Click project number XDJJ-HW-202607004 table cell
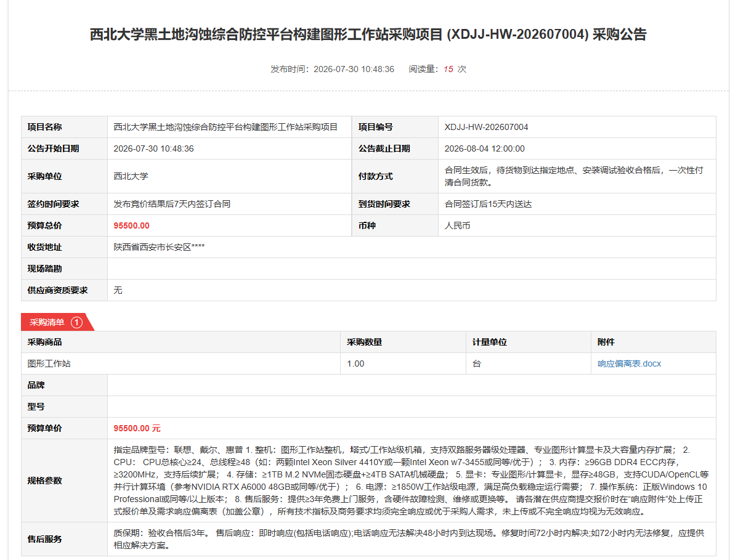 tap(577, 127)
